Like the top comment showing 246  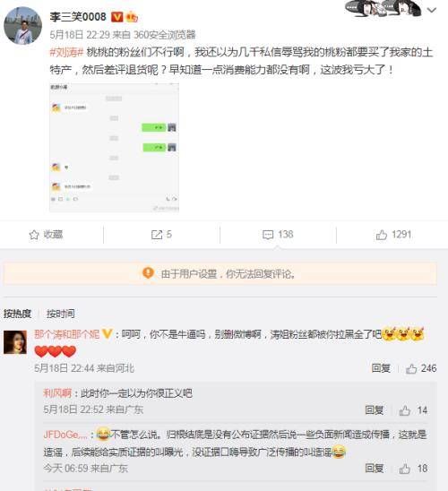[421, 368]
